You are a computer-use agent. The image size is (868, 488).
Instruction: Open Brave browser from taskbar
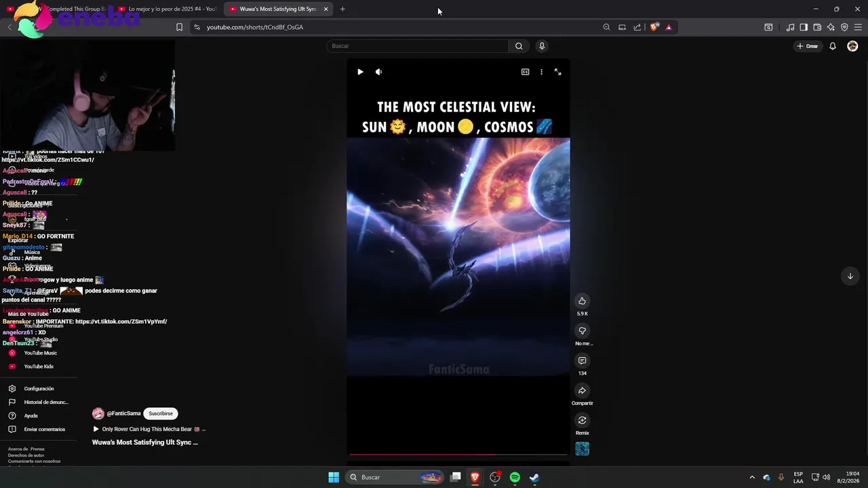point(475,477)
